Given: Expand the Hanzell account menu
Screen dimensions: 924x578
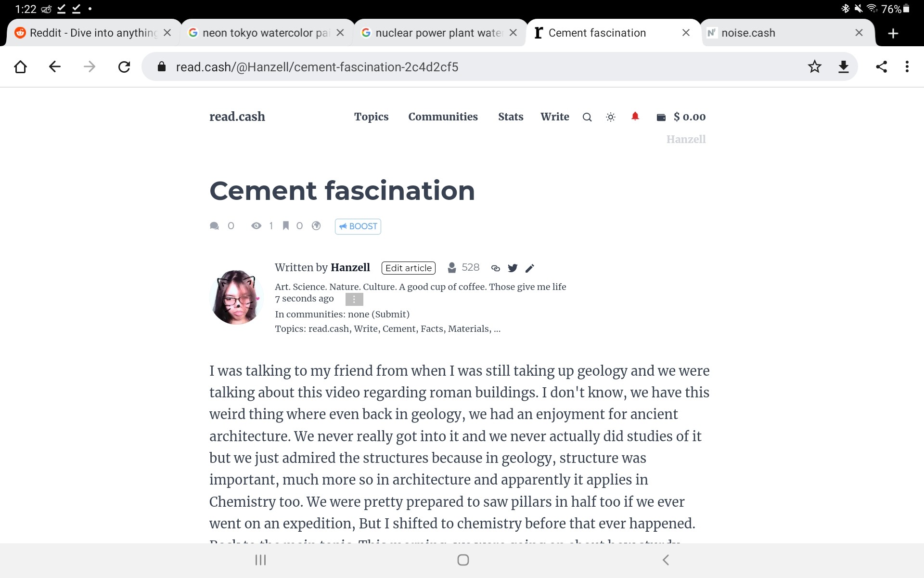Looking at the screenshot, I should point(686,139).
